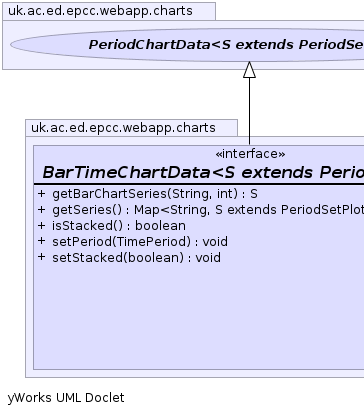Select the getBarChartSeries(String, int) method
This screenshot has height=415, width=364.
click(x=155, y=194)
